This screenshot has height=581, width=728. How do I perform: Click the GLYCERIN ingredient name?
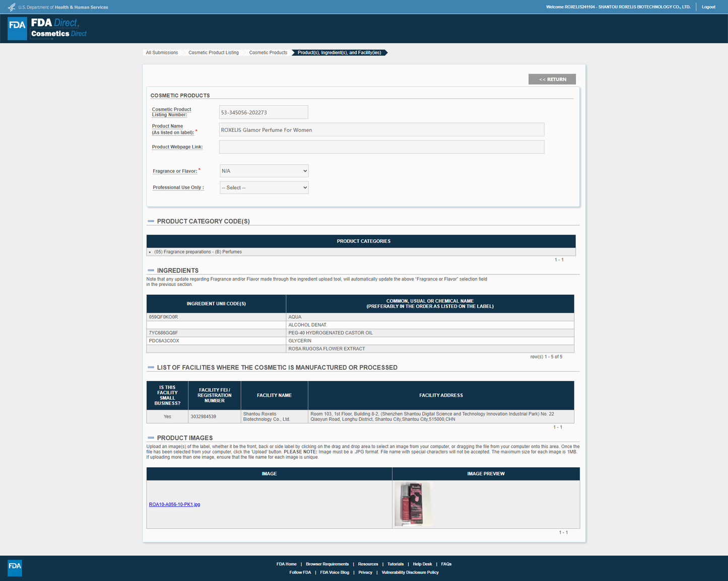300,341
